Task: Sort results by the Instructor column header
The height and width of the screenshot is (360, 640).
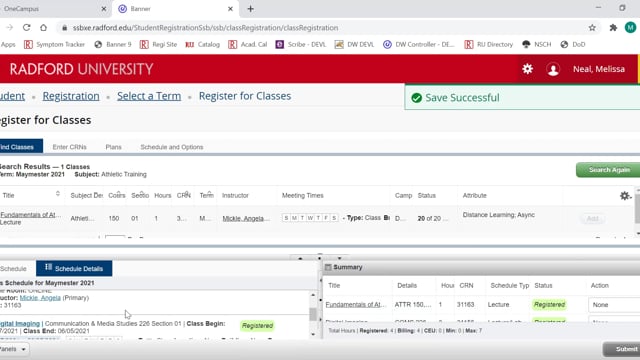Action: point(235,196)
